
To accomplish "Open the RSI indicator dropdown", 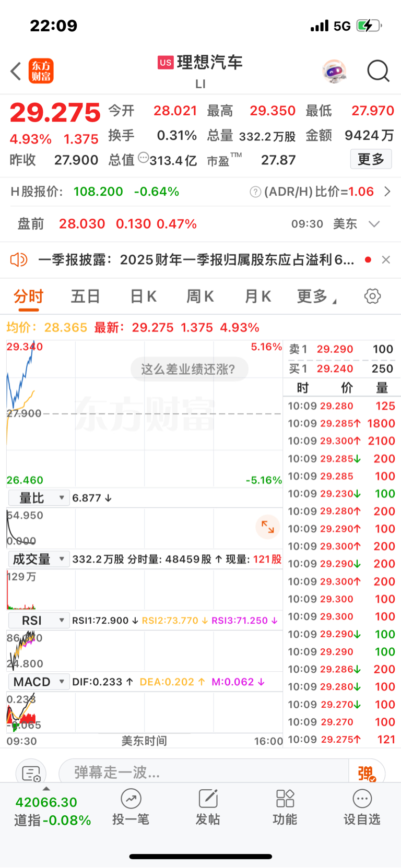I will pos(39,621).
